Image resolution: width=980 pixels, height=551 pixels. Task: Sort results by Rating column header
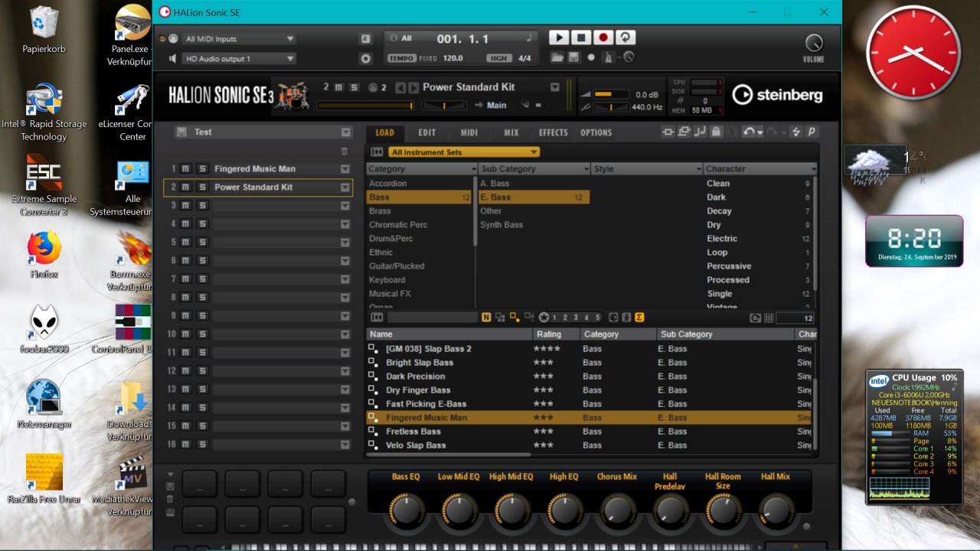tap(555, 334)
